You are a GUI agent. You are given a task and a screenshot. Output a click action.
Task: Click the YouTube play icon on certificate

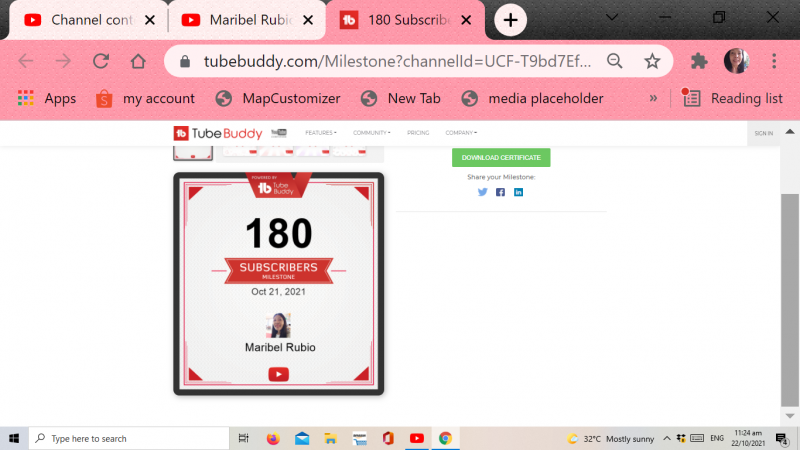[x=279, y=374]
